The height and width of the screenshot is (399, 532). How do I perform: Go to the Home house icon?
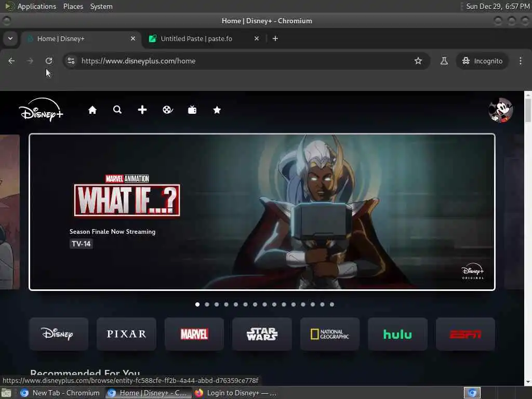92,110
